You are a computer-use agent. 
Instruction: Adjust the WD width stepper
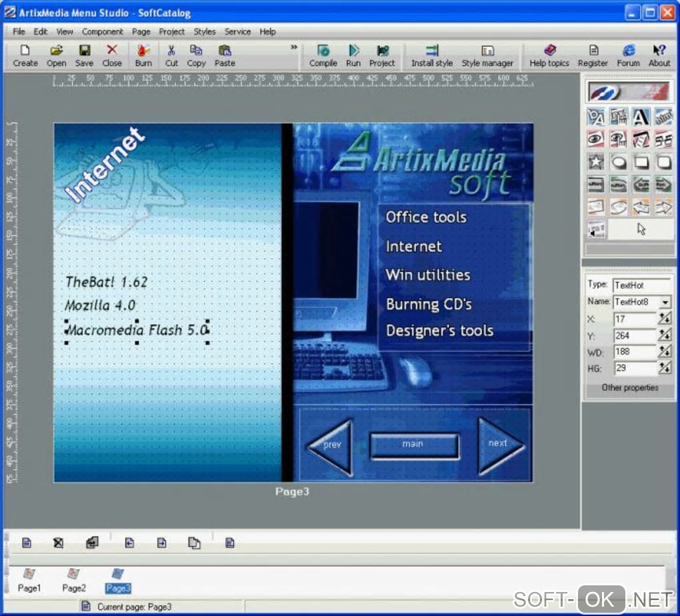pos(665,352)
